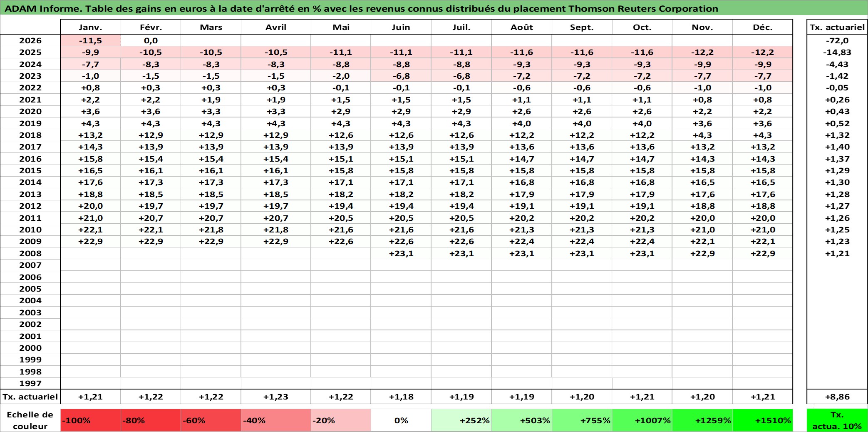Select the +1259% green swatch
This screenshot has height=432, width=868.
pos(702,420)
